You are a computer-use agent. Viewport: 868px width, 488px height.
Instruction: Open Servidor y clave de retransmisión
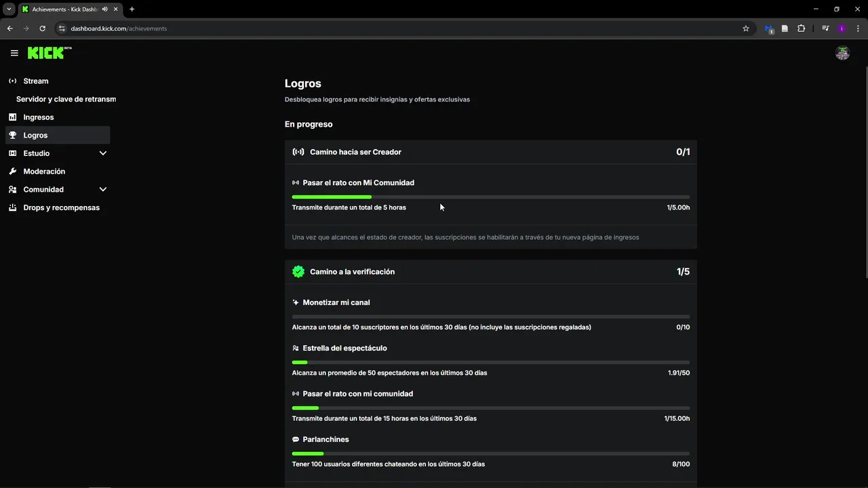tap(66, 99)
